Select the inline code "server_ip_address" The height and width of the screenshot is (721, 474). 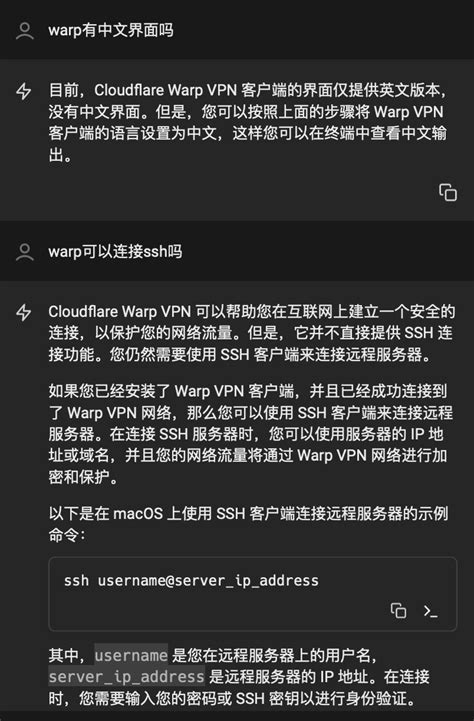(x=126, y=676)
